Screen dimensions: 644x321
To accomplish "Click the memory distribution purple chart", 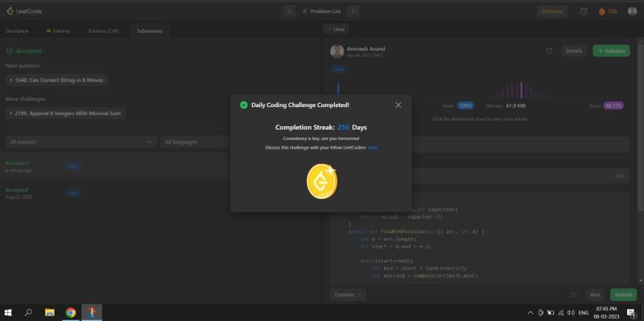I will pyautogui.click(x=522, y=90).
